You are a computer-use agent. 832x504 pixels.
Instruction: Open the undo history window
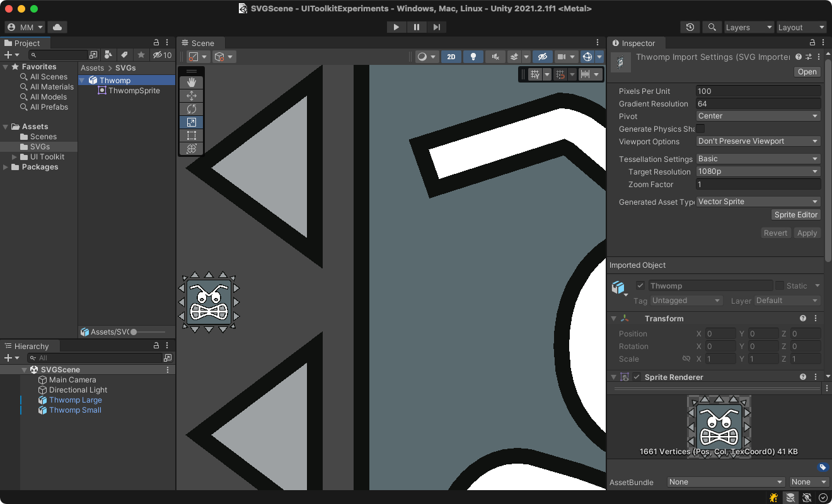pos(690,27)
